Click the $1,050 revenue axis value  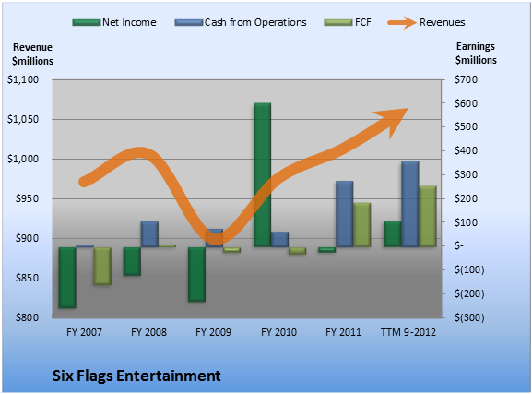[x=23, y=119]
